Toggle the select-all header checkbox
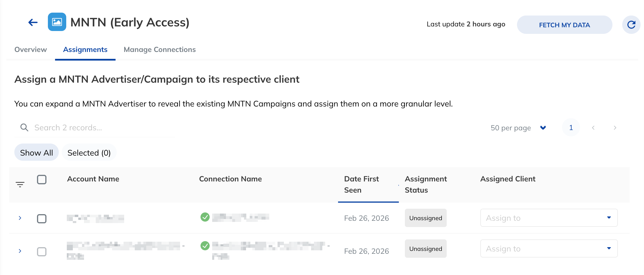Viewport: 644px width, 275px height. 42,179
